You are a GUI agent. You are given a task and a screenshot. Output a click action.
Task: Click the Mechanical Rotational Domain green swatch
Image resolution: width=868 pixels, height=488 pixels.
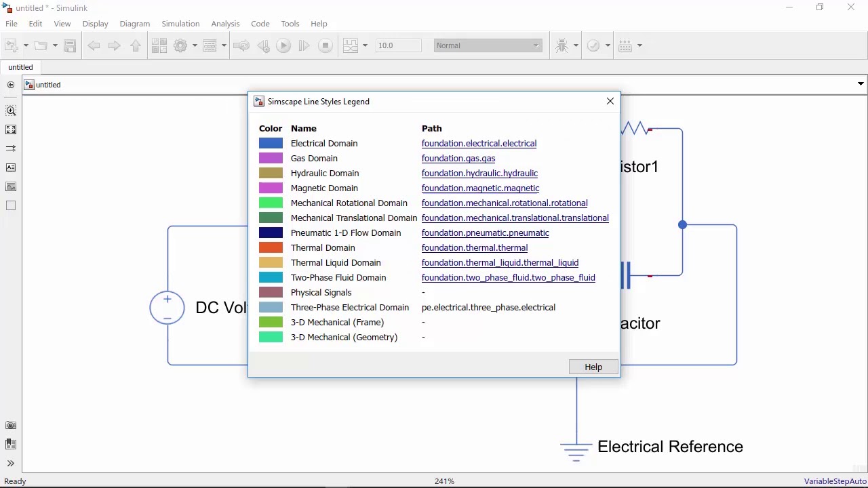point(271,203)
